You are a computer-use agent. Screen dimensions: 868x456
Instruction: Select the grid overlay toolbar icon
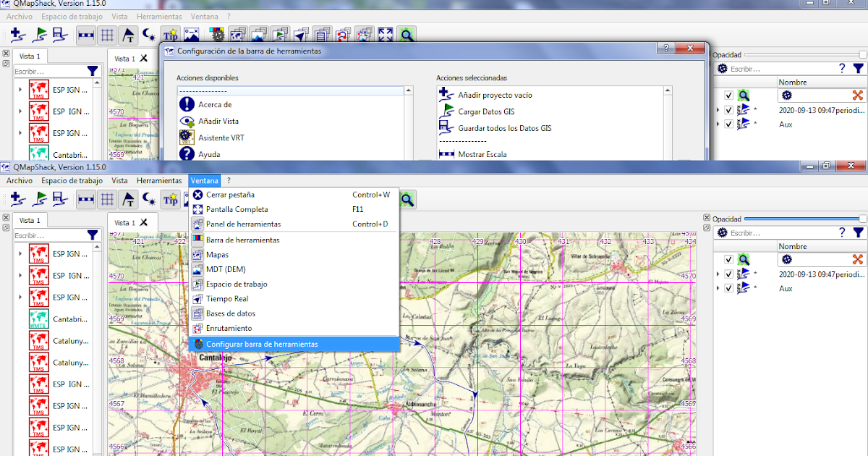(x=107, y=199)
